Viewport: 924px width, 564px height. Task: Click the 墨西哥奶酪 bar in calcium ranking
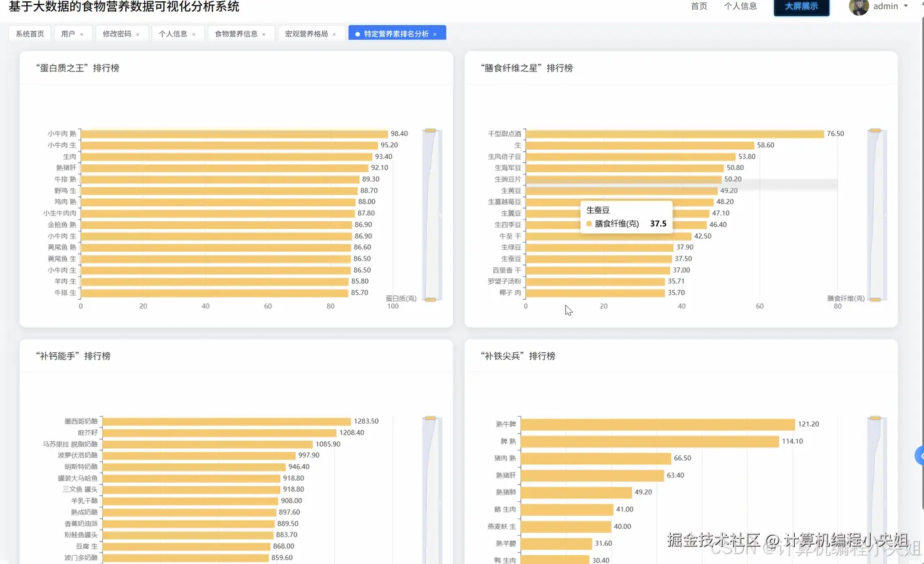[226, 421]
